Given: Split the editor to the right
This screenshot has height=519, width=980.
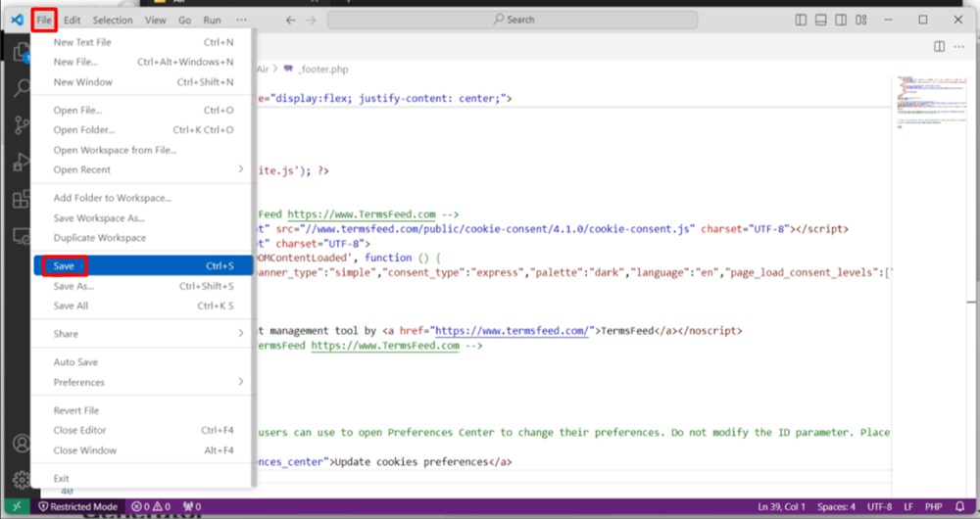Looking at the screenshot, I should point(939,47).
